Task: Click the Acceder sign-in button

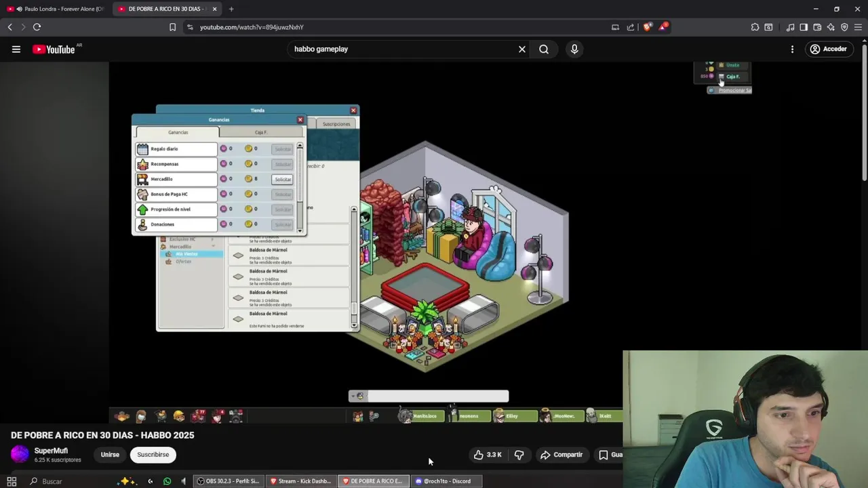Action: [828, 49]
